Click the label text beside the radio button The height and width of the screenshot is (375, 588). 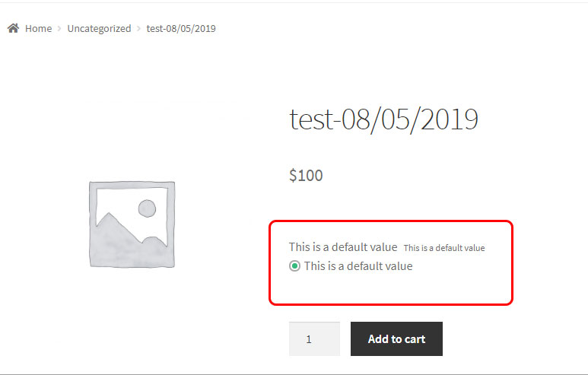coord(358,266)
